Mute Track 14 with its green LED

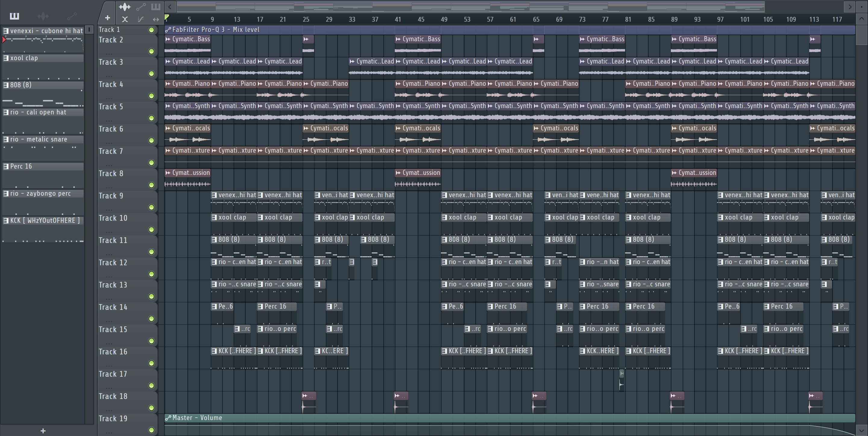(x=152, y=319)
